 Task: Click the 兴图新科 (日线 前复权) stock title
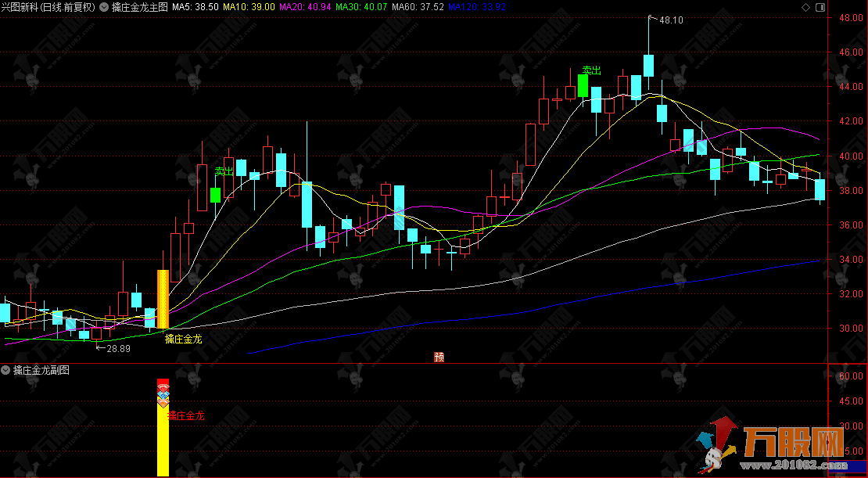48,7
